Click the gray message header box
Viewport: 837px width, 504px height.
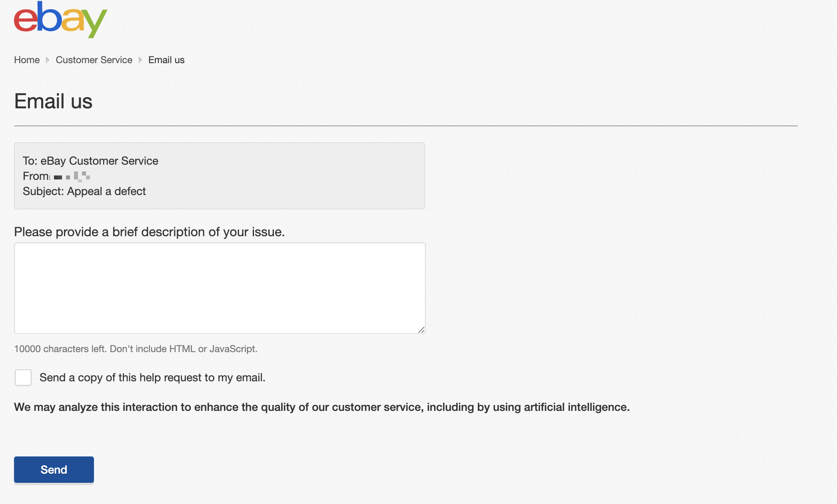pyautogui.click(x=220, y=176)
